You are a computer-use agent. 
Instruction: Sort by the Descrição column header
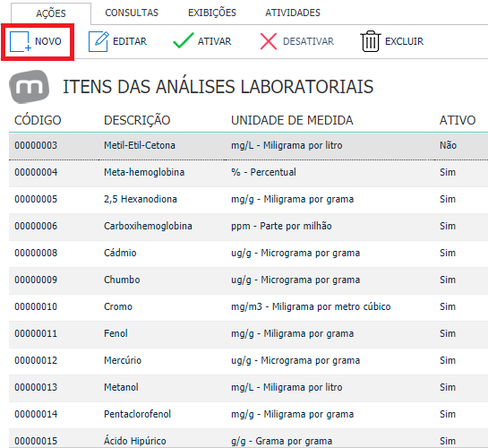(x=137, y=120)
